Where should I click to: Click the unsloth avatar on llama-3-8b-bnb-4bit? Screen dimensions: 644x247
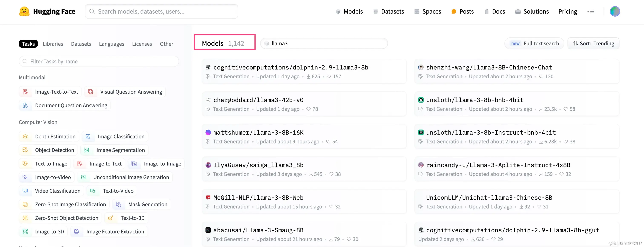(421, 100)
